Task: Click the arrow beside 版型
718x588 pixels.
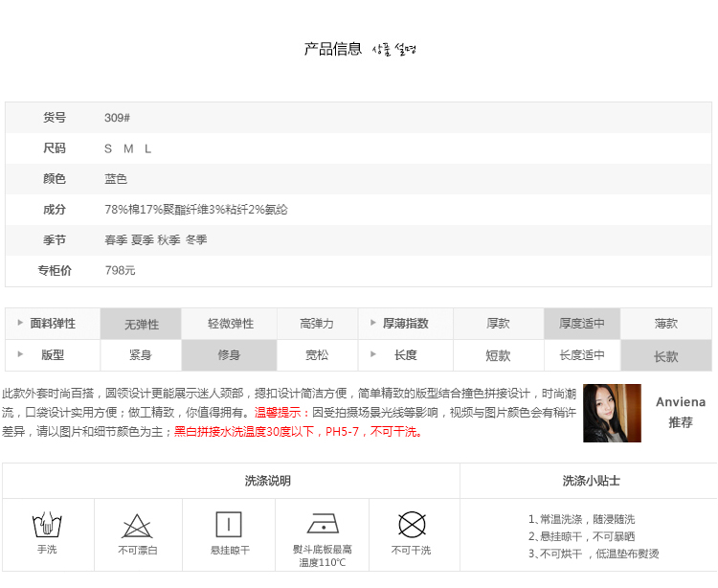Action: (x=20, y=354)
